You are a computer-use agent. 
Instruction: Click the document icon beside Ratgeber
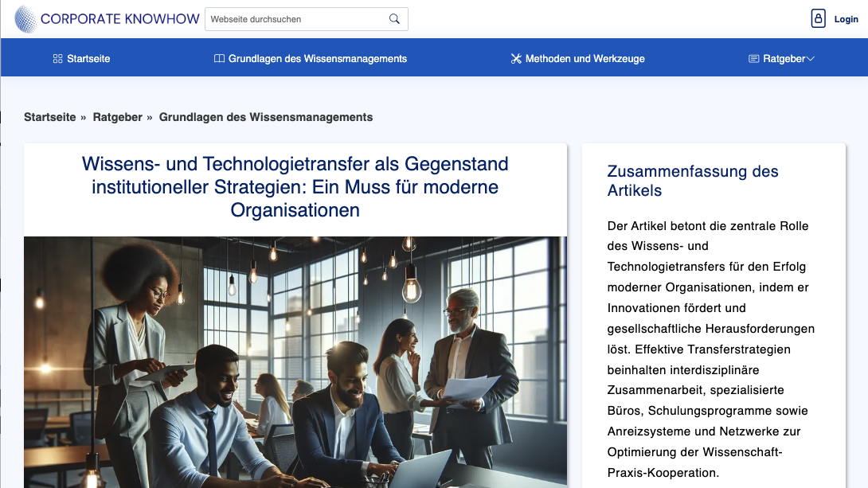click(x=752, y=57)
